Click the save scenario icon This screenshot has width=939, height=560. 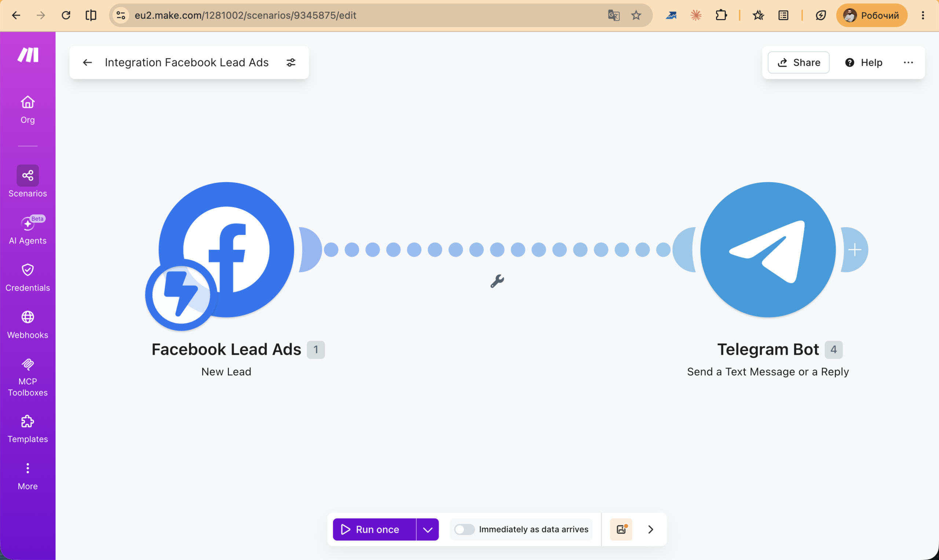click(x=621, y=529)
